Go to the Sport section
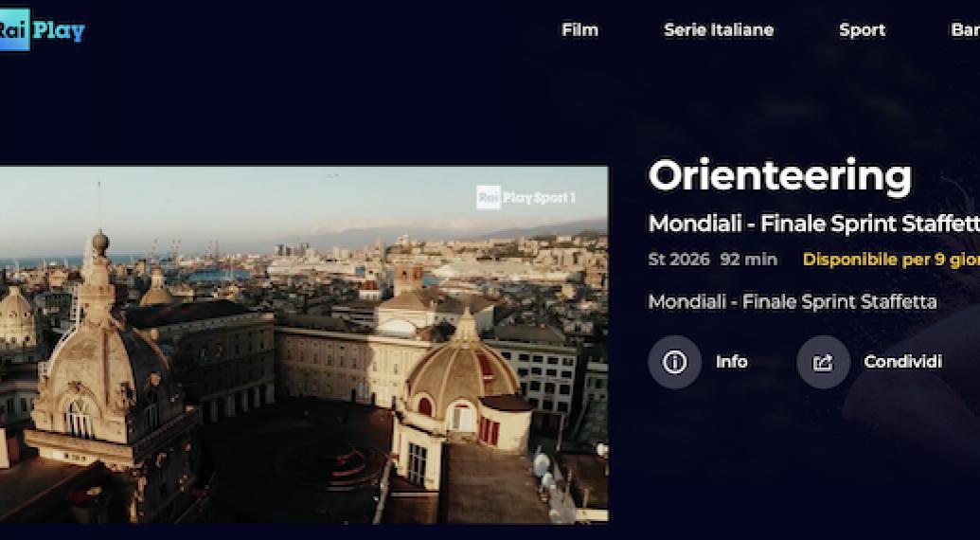 coord(862,30)
